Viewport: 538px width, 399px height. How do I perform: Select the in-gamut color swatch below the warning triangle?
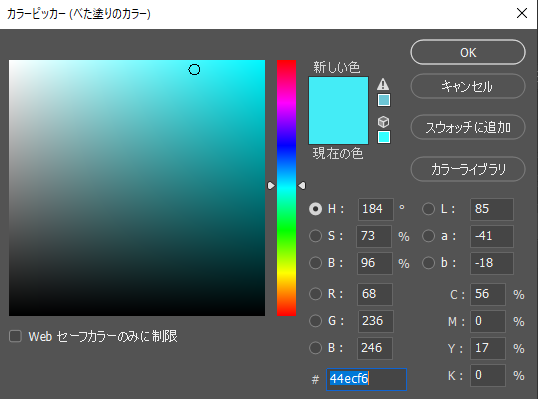384,100
